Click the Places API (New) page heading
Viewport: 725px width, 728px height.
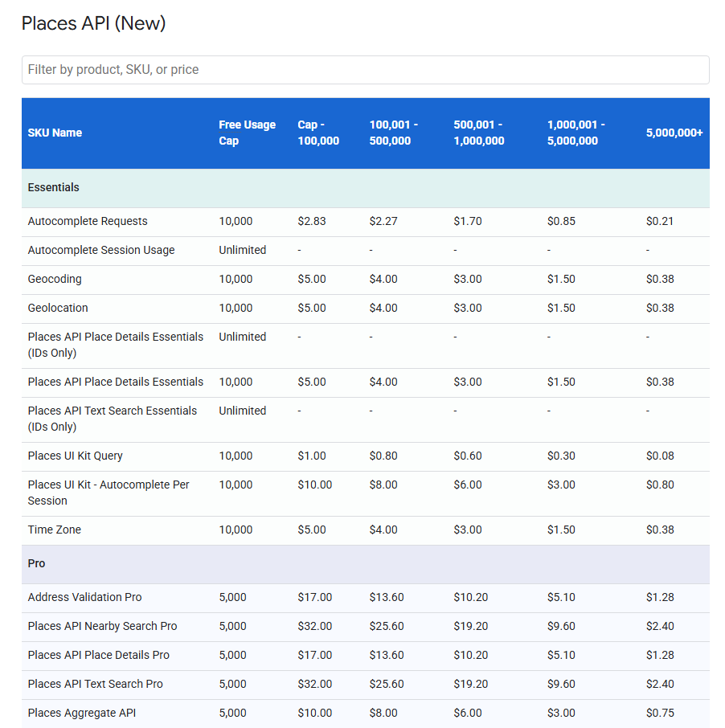(94, 23)
